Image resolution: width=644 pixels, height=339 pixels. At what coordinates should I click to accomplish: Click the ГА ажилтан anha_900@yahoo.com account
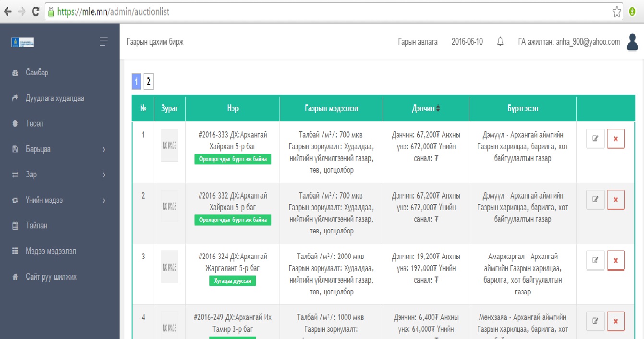(x=569, y=42)
